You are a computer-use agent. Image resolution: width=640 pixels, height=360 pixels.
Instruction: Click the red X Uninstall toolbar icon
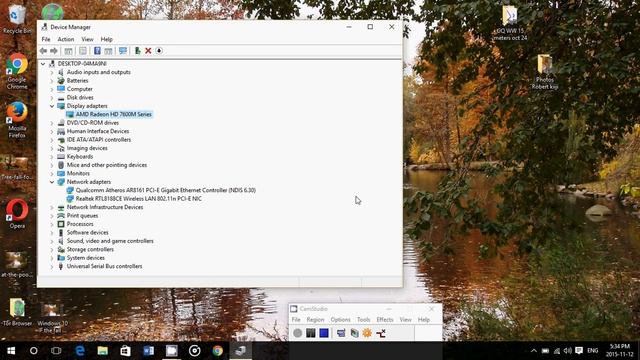[x=148, y=51]
